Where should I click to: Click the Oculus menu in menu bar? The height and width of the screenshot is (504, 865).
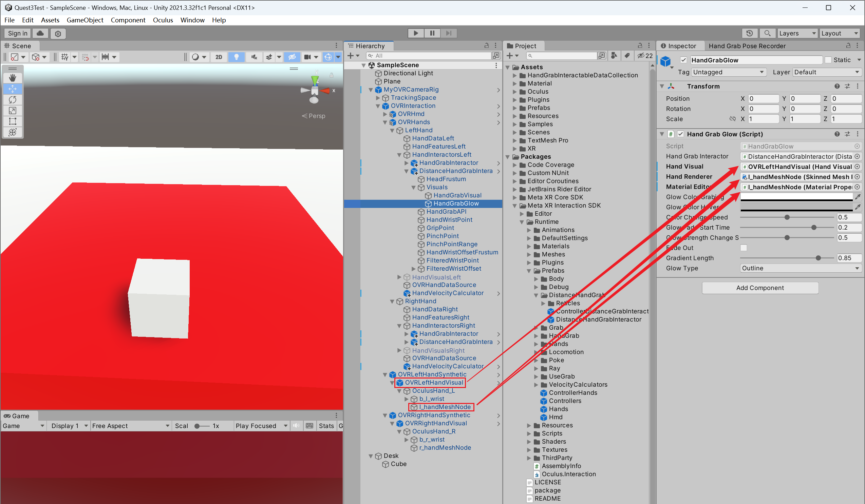(x=163, y=20)
